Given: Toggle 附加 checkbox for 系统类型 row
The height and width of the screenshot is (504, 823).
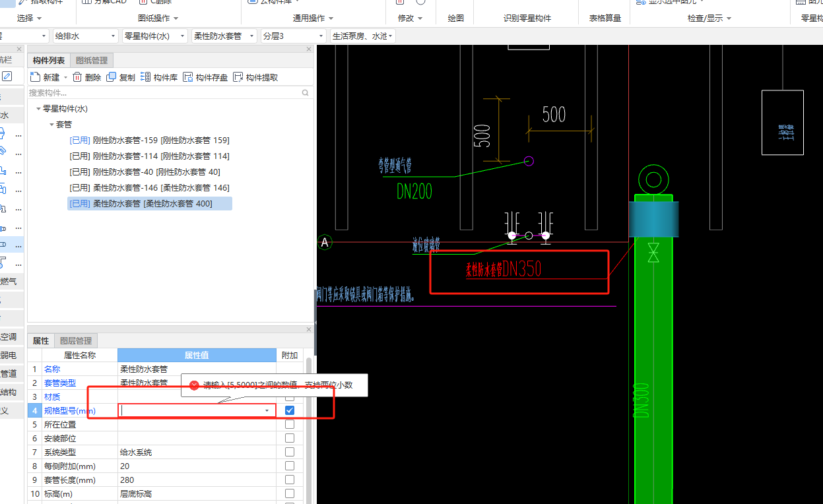Looking at the screenshot, I should coord(289,452).
